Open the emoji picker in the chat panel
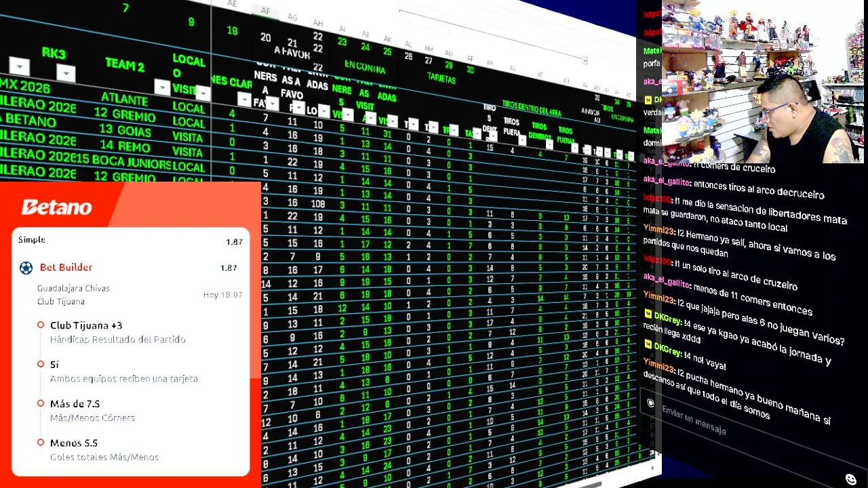The image size is (868, 488). (x=851, y=479)
